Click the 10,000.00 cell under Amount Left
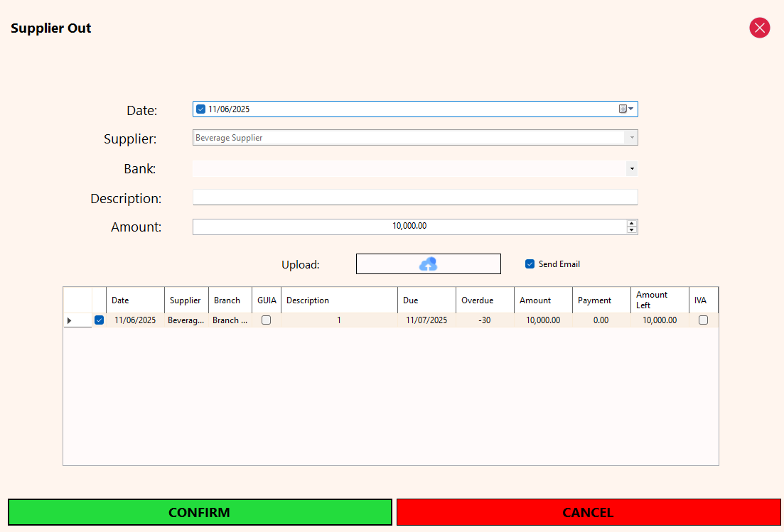Viewport: 784px width, 532px height. 660,320
